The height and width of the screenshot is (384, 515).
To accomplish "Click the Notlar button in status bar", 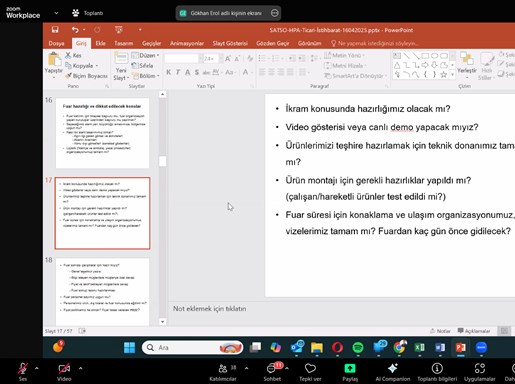I will click(440, 331).
